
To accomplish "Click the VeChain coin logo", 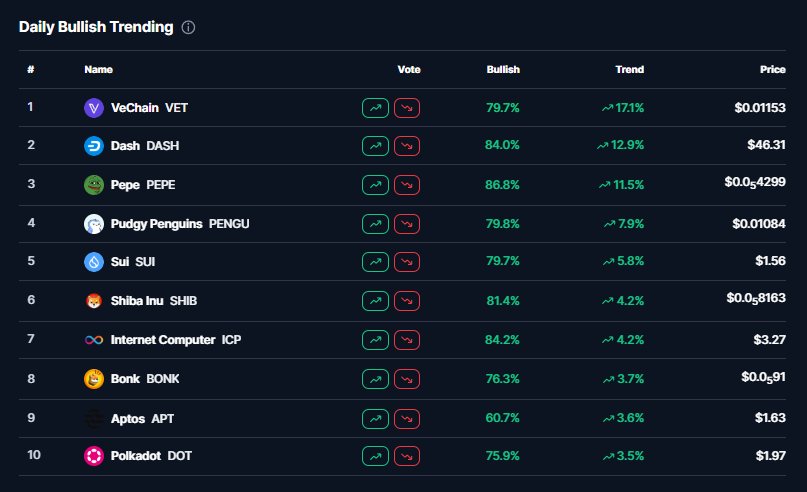I will (x=93, y=107).
